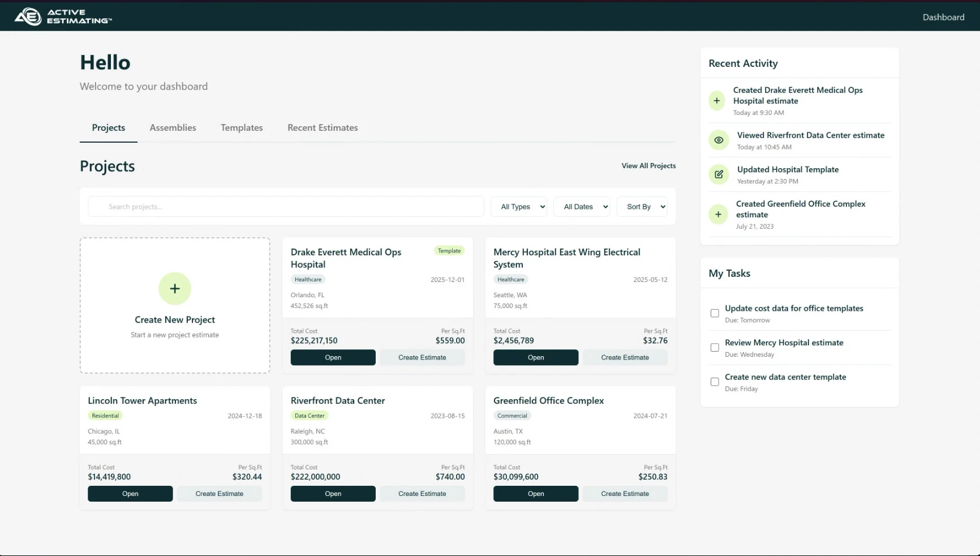Create Estimate for Greenfield Office Complex

(x=625, y=494)
